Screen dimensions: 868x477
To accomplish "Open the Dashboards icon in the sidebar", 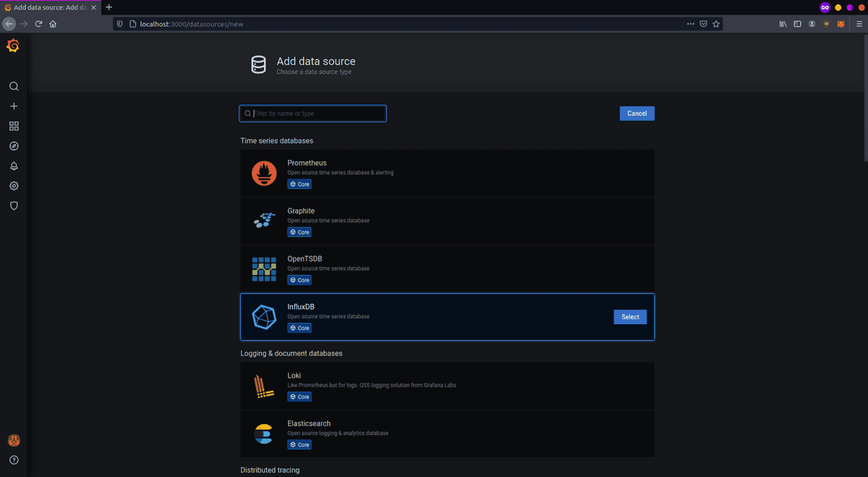I will 13,125.
